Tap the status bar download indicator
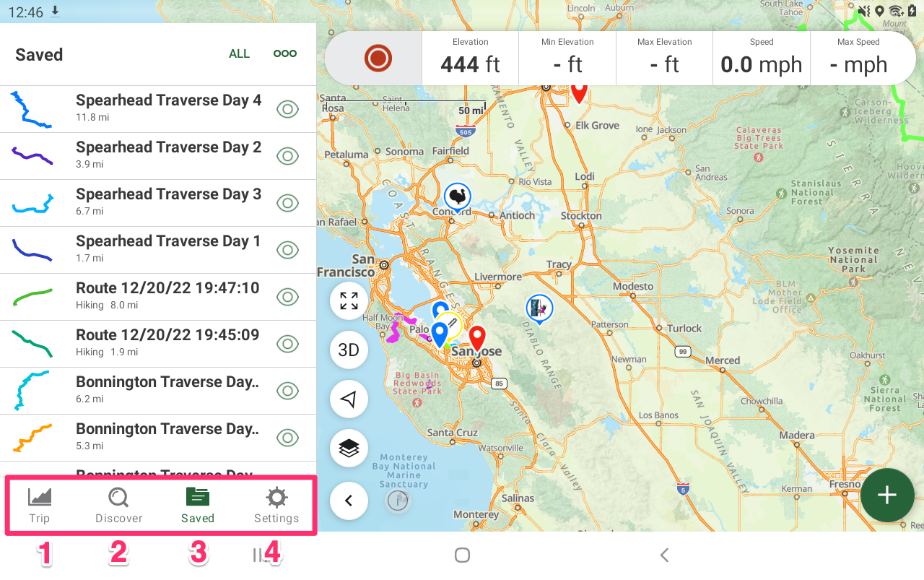Image resolution: width=924 pixels, height=580 pixels. [56, 12]
